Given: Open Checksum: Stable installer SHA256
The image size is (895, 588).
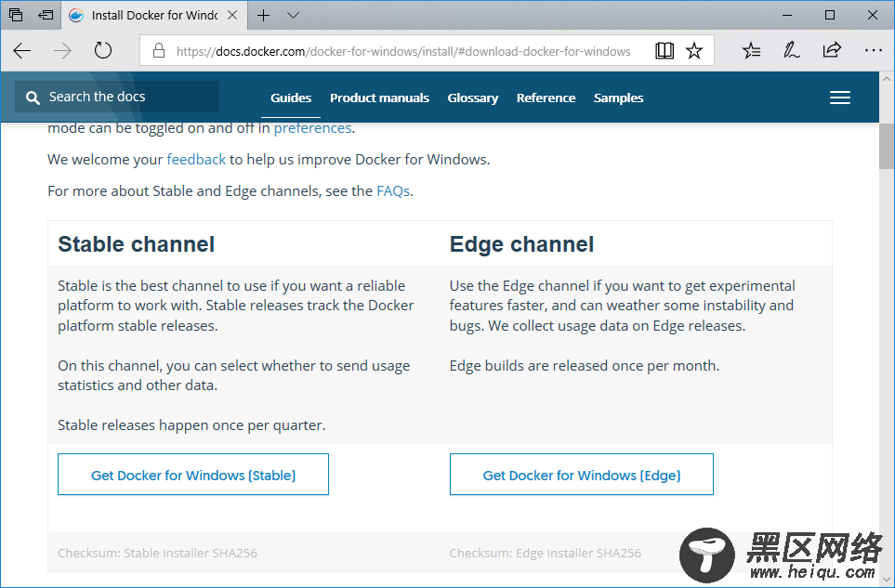Looking at the screenshot, I should pos(157,554).
